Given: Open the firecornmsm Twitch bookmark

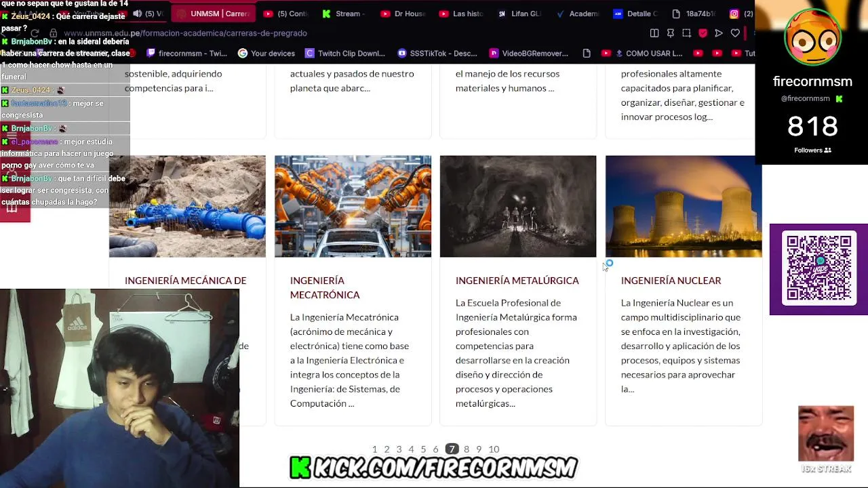Looking at the screenshot, I should tap(186, 53).
